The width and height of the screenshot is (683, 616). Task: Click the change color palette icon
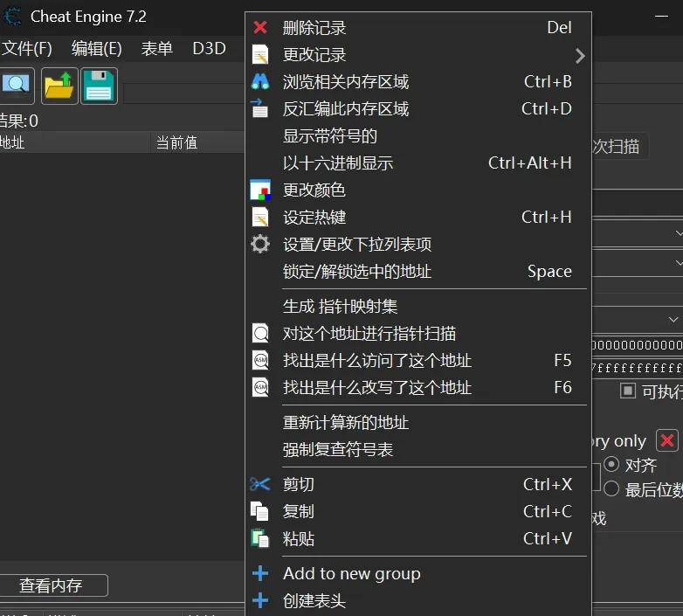(x=260, y=190)
